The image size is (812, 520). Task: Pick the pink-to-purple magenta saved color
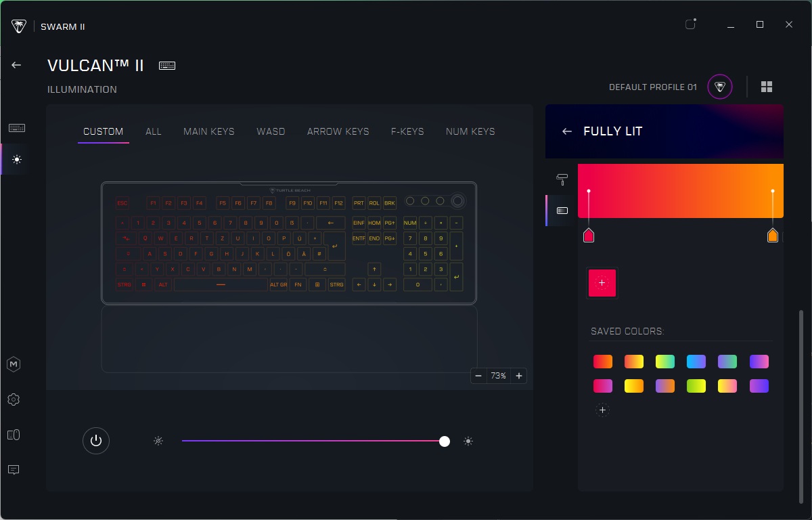tap(603, 386)
